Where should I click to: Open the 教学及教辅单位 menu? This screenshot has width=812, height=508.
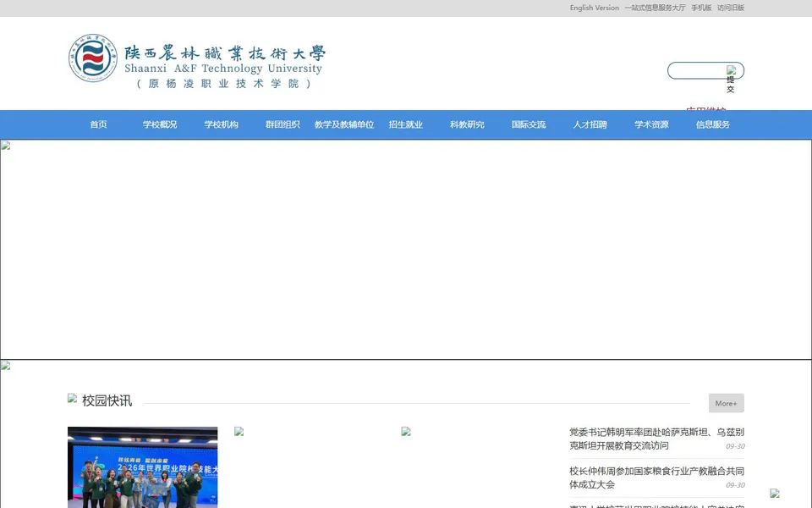click(x=344, y=124)
